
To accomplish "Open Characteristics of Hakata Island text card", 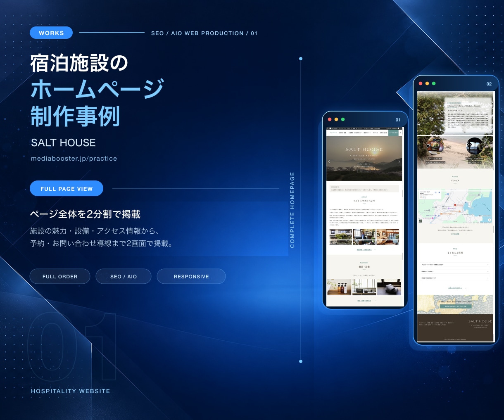I will (468, 116).
